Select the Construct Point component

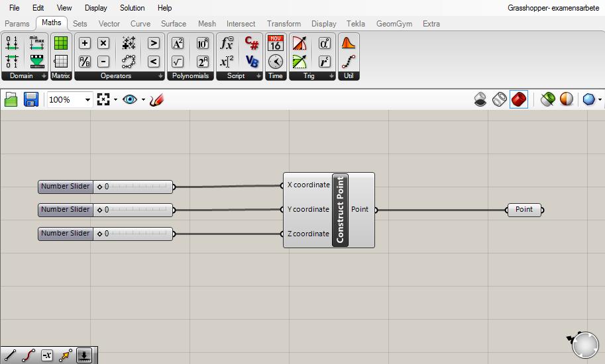pyautogui.click(x=340, y=210)
